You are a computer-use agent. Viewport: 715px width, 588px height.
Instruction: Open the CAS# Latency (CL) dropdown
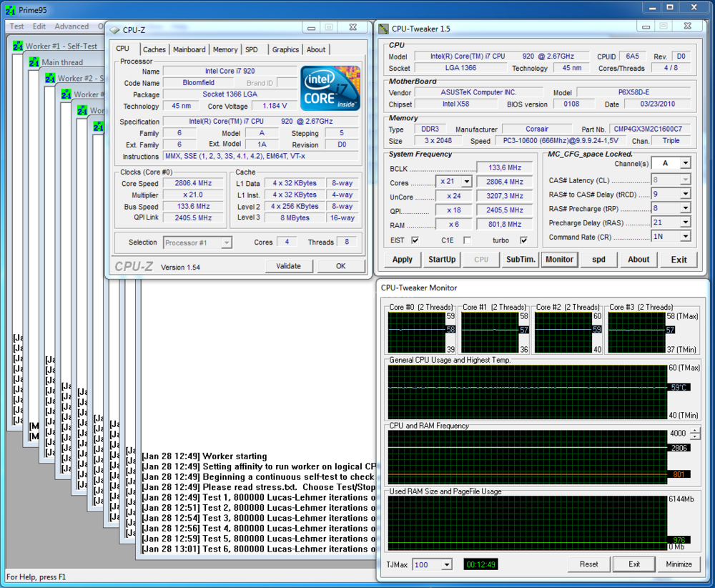coord(686,180)
